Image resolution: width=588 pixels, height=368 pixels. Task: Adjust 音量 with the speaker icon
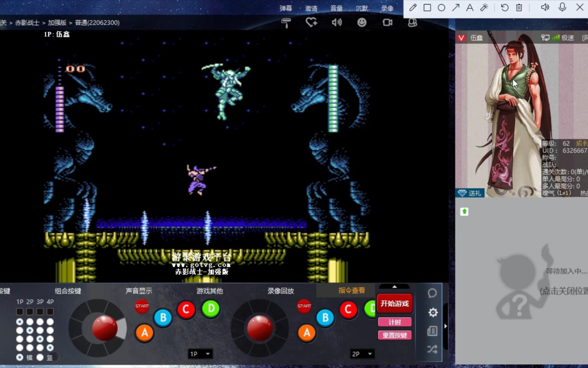[337, 22]
